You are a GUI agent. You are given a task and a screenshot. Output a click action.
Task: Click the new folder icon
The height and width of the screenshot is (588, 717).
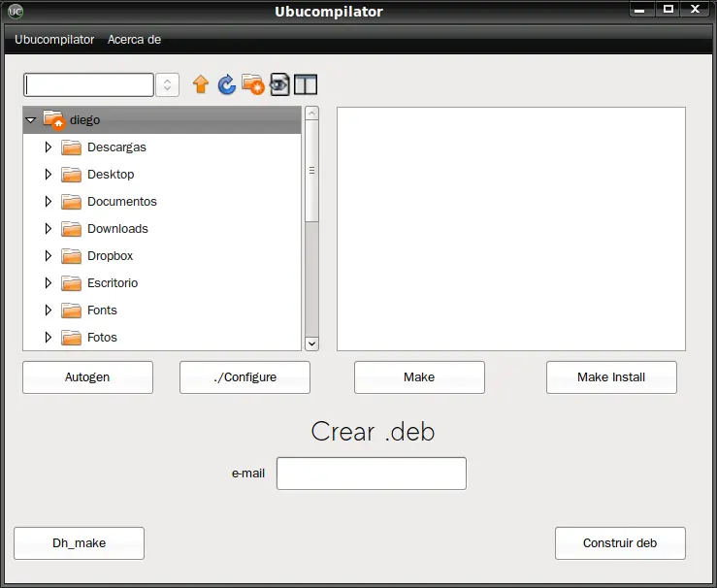pyautogui.click(x=253, y=84)
